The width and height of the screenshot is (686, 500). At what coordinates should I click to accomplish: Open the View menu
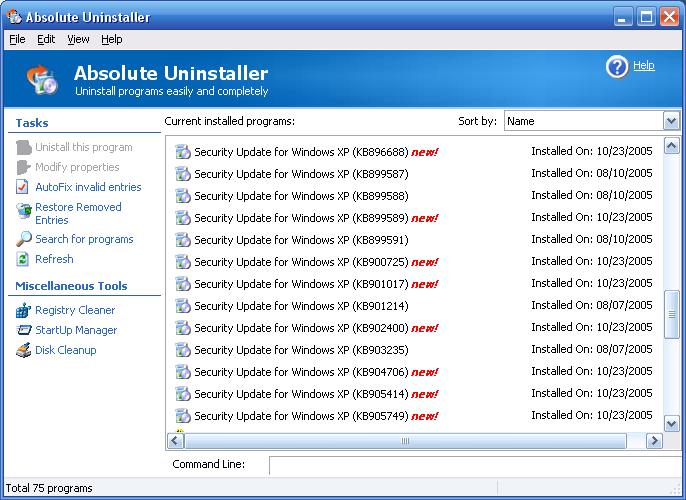point(78,39)
